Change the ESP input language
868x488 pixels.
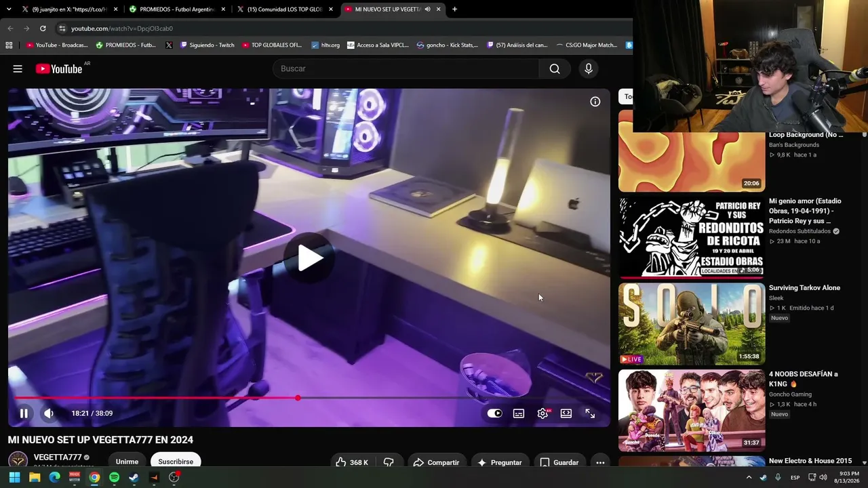coord(795,477)
